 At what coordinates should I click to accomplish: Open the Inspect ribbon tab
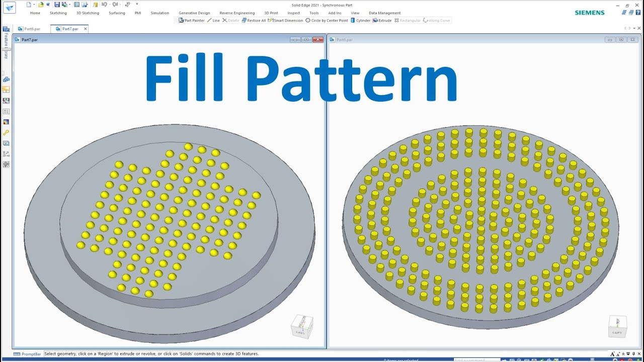[294, 13]
